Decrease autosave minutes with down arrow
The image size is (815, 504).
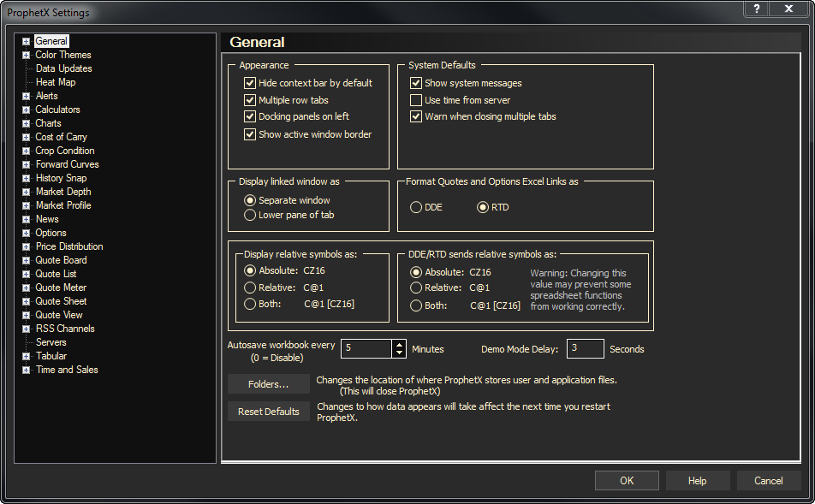pos(399,353)
